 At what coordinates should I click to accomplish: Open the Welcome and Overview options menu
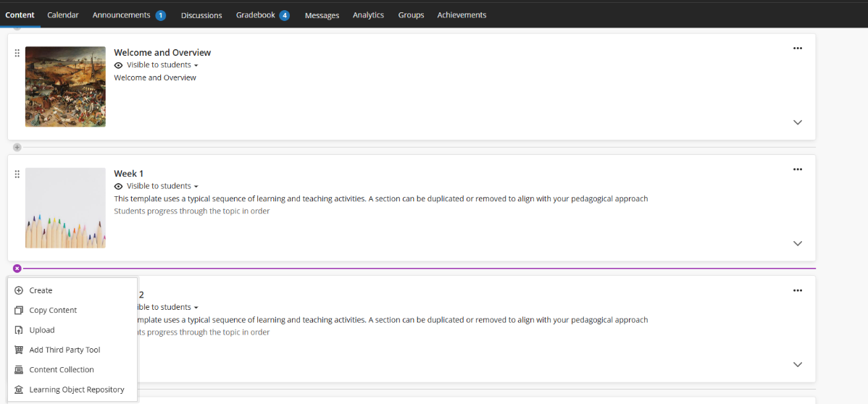tap(797, 49)
